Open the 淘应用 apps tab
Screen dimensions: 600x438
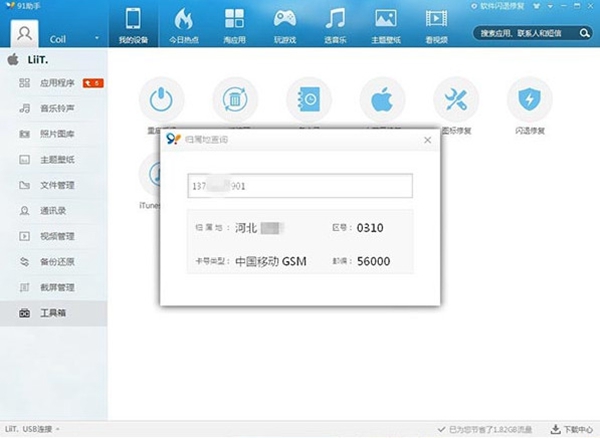click(234, 24)
